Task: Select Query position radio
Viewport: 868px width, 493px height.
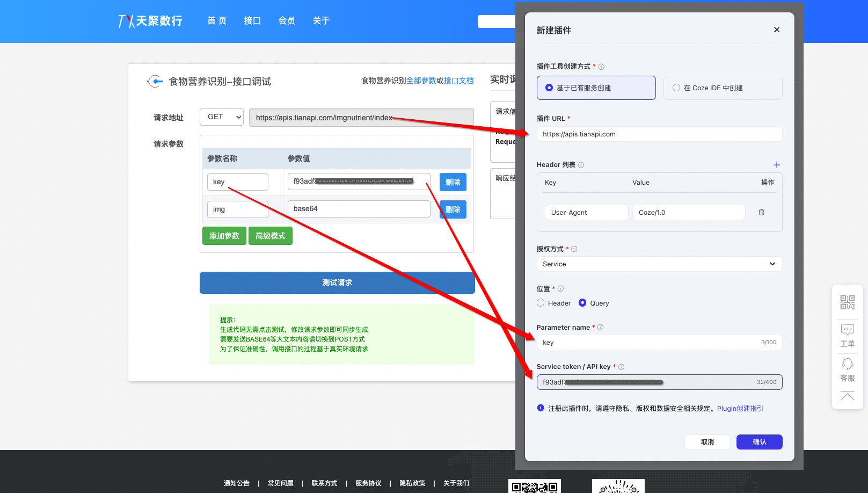Action: 582,303
